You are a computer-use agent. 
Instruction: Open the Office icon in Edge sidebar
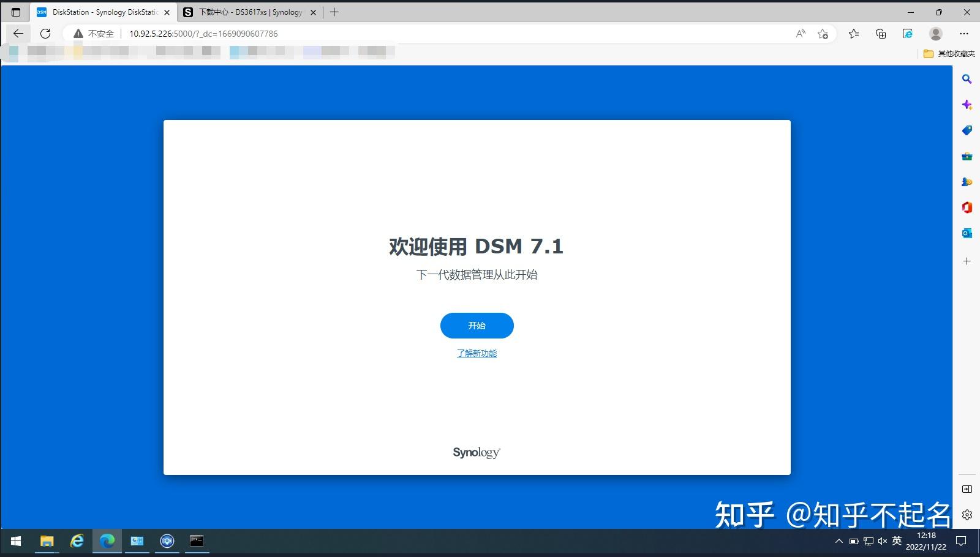tap(967, 207)
